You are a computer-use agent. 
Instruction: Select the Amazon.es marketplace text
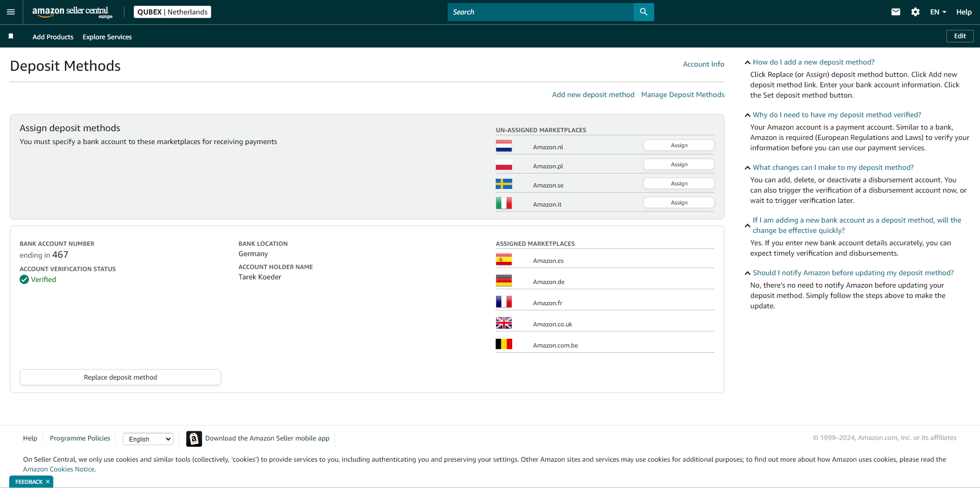tap(548, 261)
